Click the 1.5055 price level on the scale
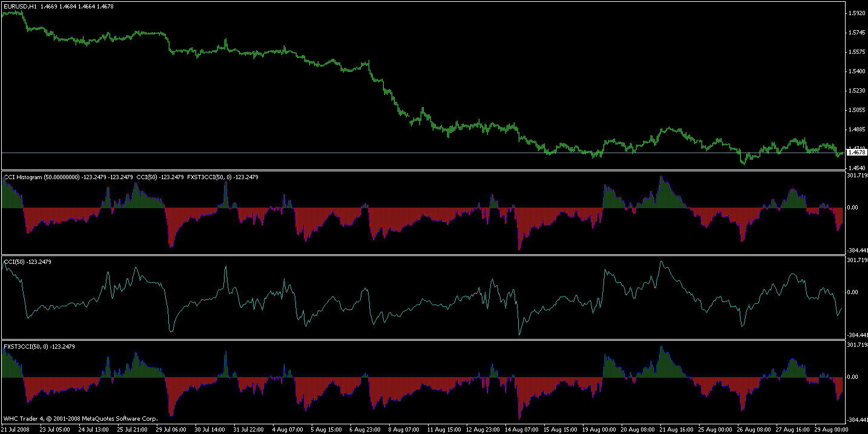868x434 pixels. [x=856, y=110]
